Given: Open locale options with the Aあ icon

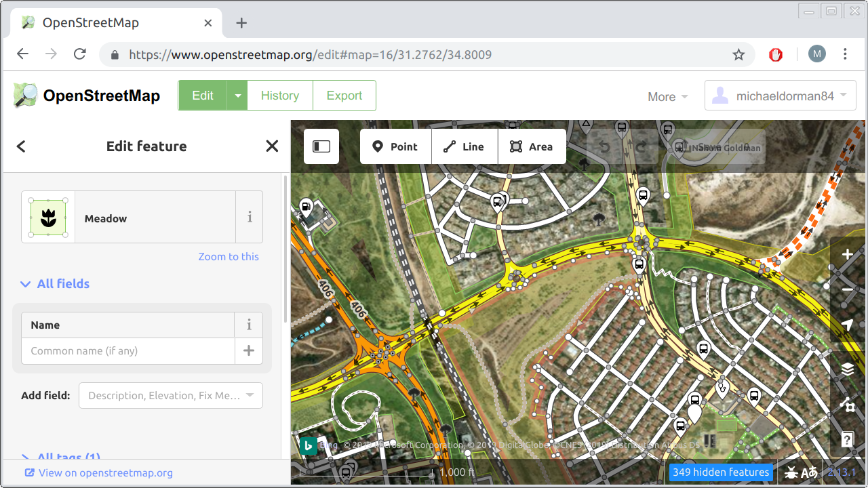Looking at the screenshot, I should (810, 472).
